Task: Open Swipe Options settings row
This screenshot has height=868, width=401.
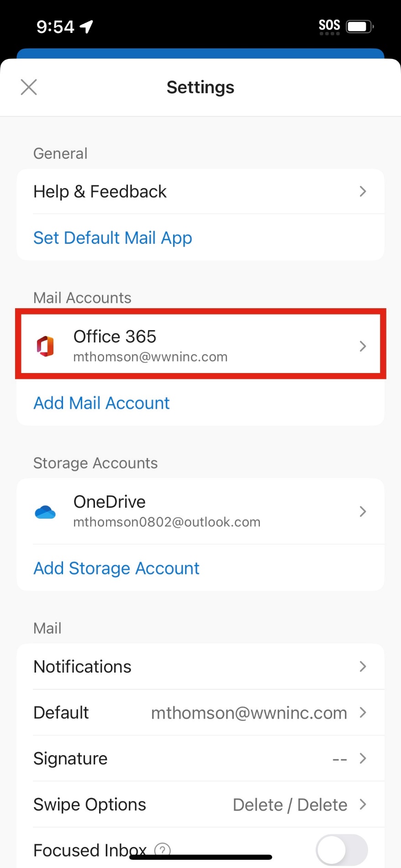Action: 200,804
